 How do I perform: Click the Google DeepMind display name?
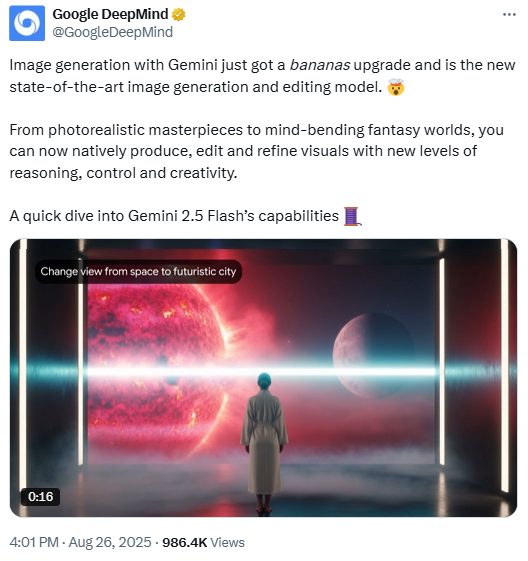tap(110, 14)
